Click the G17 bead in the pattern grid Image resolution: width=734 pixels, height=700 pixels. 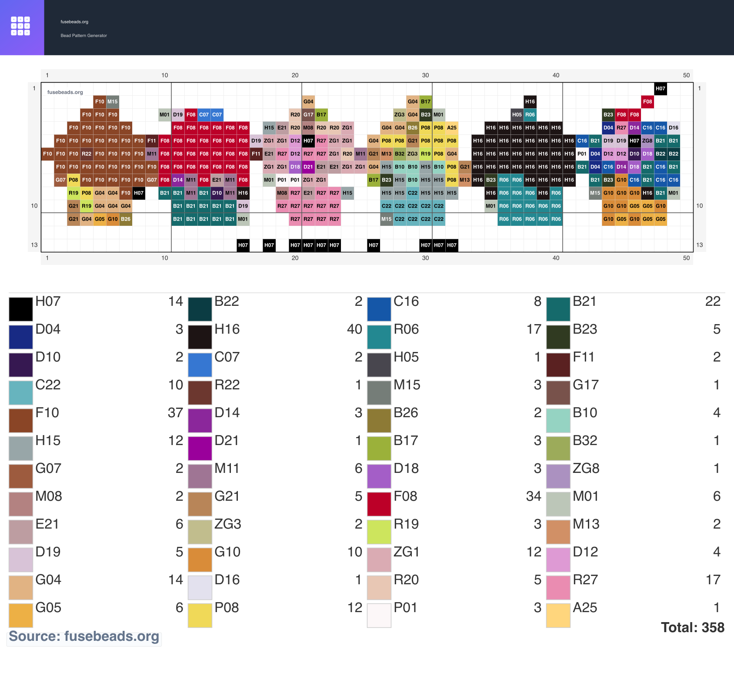point(308,115)
